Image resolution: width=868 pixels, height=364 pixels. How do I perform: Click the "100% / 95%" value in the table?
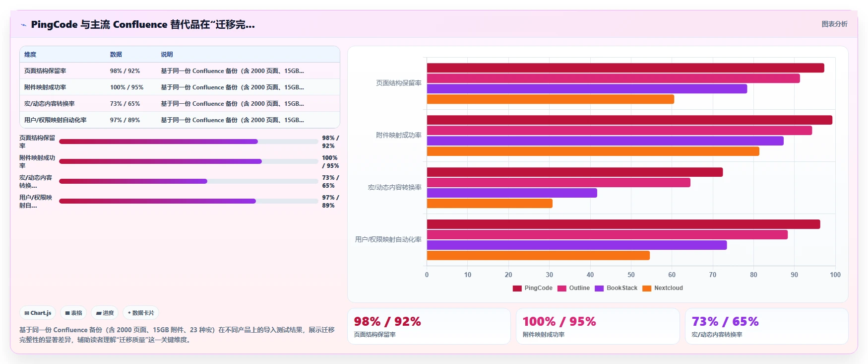click(x=126, y=87)
